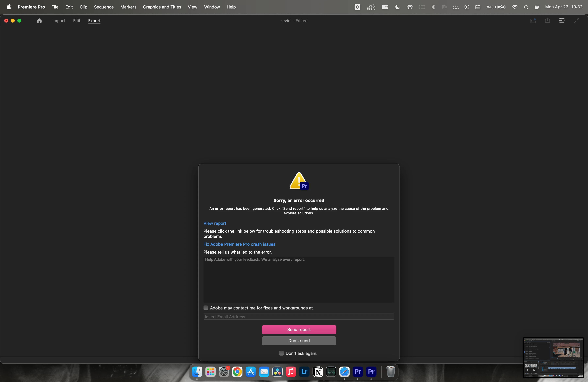Viewport: 588px width, 382px height.
Task: Open the Quick Export share icon
Action: click(x=547, y=21)
